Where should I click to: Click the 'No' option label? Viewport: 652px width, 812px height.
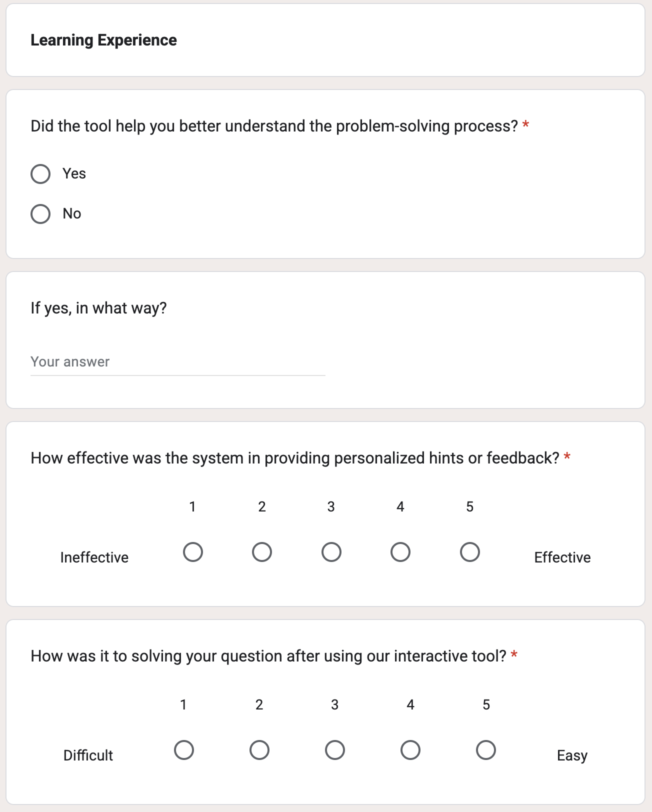point(72,214)
